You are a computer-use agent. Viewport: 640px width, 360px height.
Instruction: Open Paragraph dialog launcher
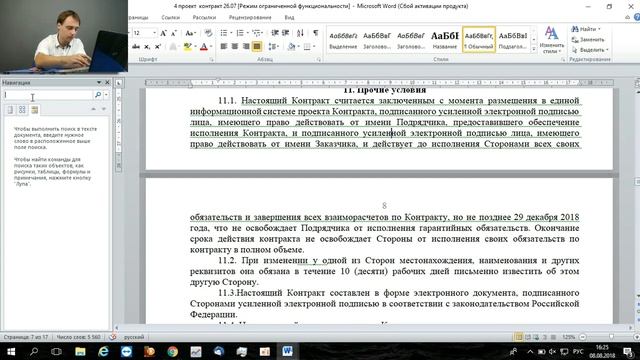[x=319, y=60]
